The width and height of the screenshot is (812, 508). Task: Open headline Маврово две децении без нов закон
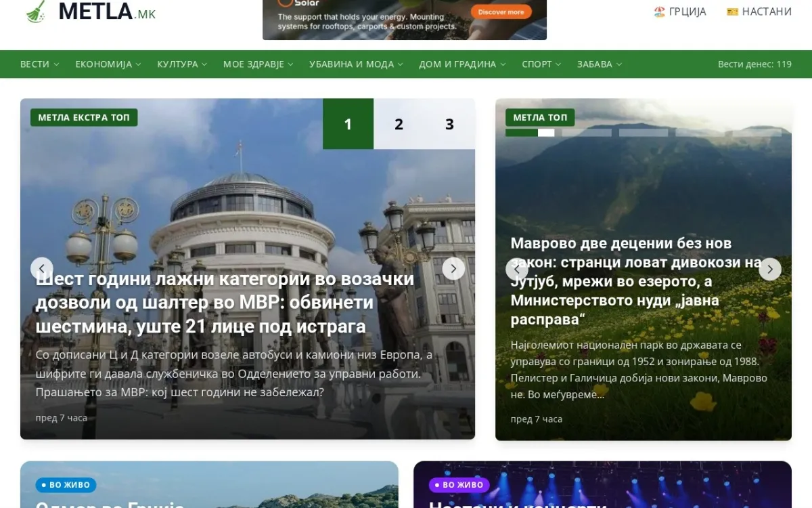coord(636,281)
